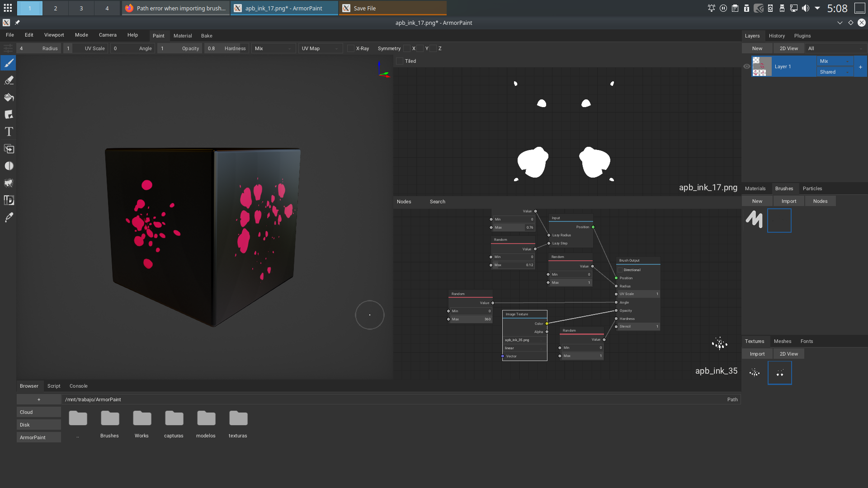Open the Shared dropdown on Layer 1
Screen dimensions: 868x488
835,72
